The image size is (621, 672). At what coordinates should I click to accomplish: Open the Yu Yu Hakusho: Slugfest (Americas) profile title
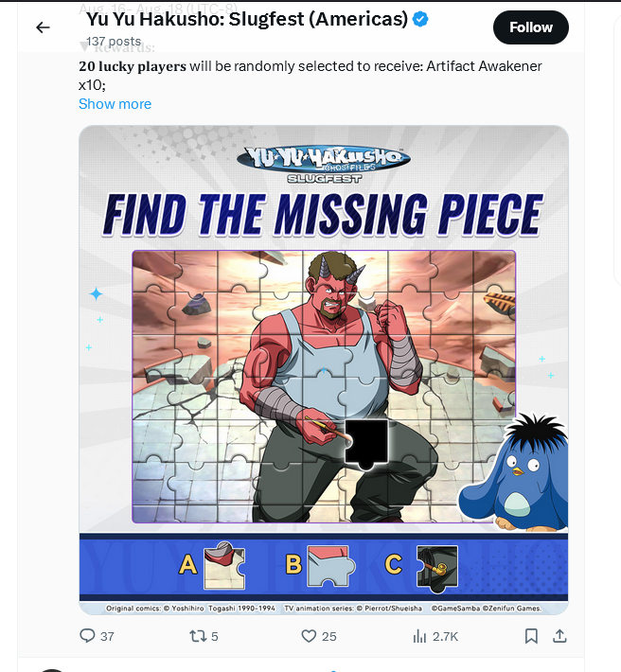(247, 19)
